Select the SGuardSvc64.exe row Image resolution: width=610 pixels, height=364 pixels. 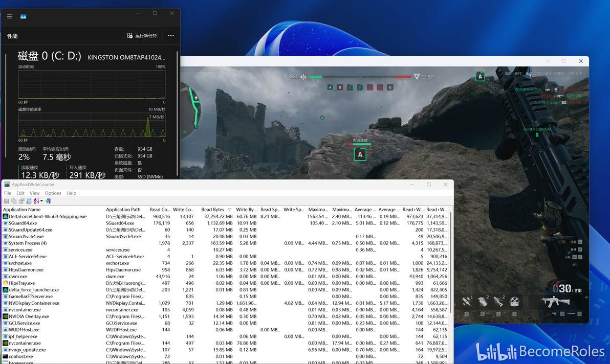pyautogui.click(x=226, y=236)
